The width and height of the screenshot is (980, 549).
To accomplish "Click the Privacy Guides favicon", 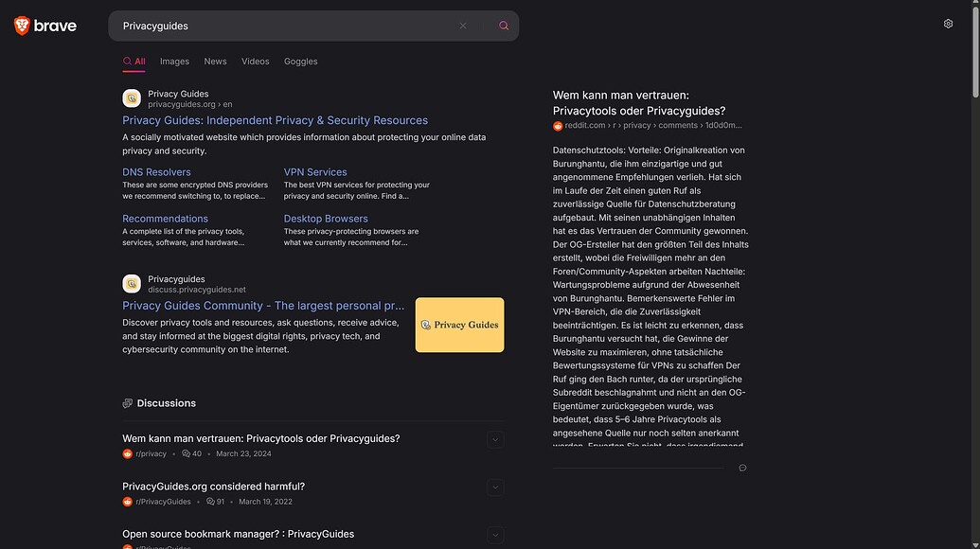I will [130, 96].
